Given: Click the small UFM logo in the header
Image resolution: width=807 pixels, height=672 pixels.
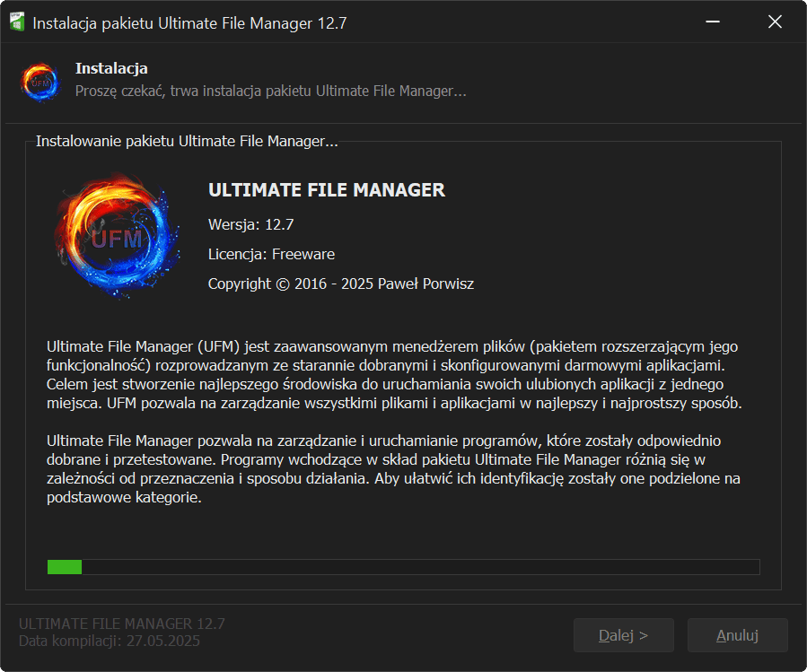Looking at the screenshot, I should point(40,81).
